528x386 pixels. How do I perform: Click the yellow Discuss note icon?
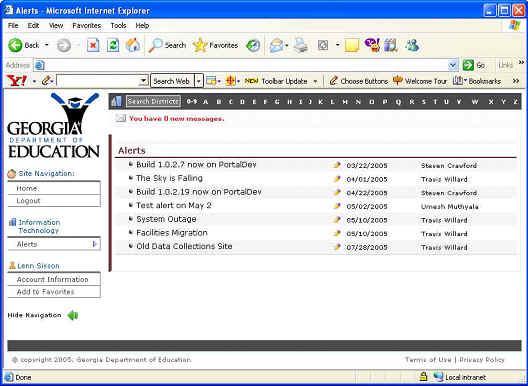(352, 45)
